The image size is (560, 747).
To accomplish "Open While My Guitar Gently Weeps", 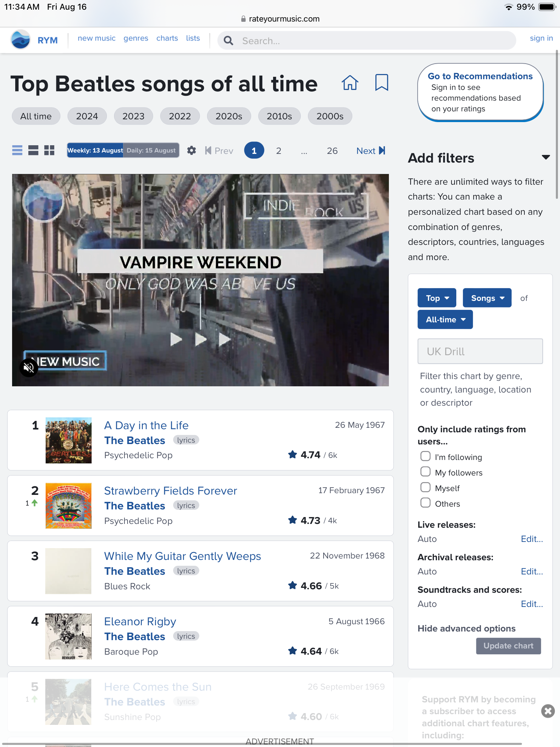I will [x=183, y=556].
